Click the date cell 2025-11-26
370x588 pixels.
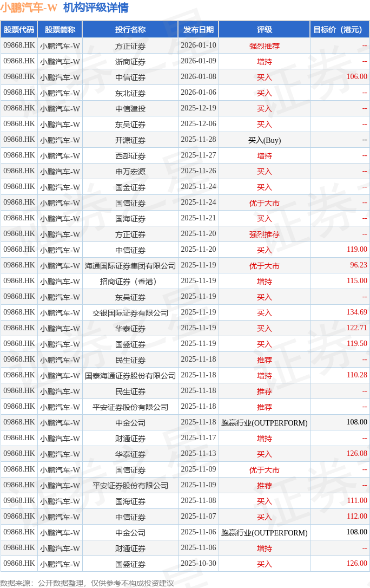tap(199, 171)
